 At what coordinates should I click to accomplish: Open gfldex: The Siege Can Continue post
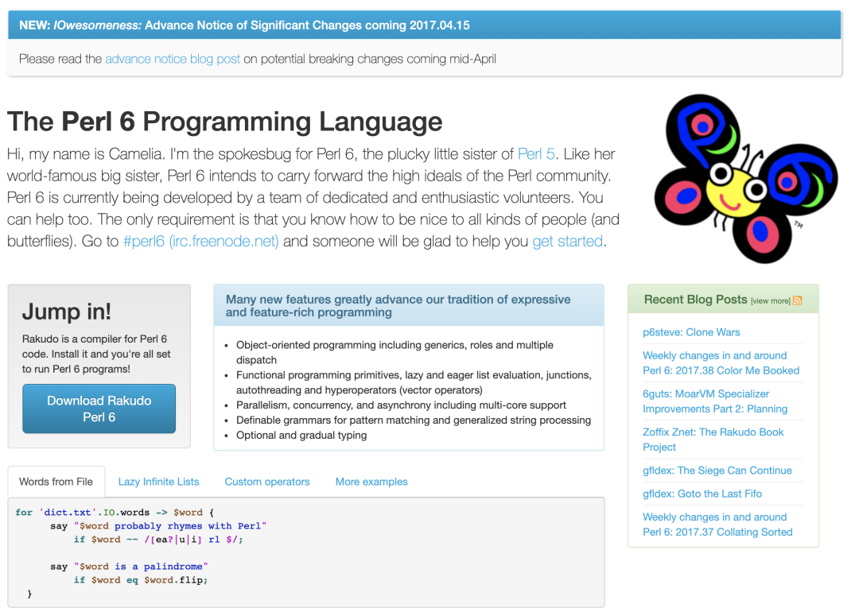coord(717,471)
